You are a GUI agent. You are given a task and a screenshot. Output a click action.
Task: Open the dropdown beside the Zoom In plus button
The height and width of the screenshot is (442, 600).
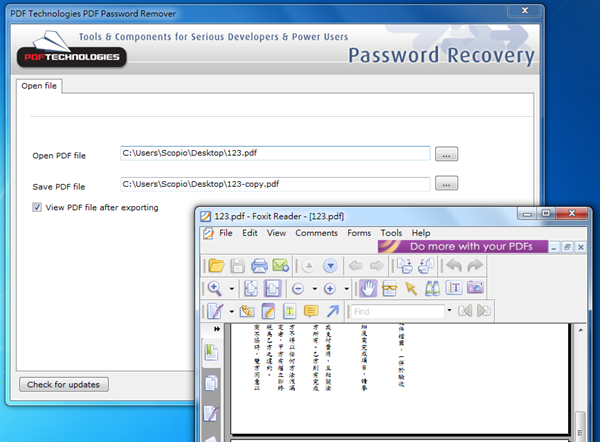(x=346, y=289)
